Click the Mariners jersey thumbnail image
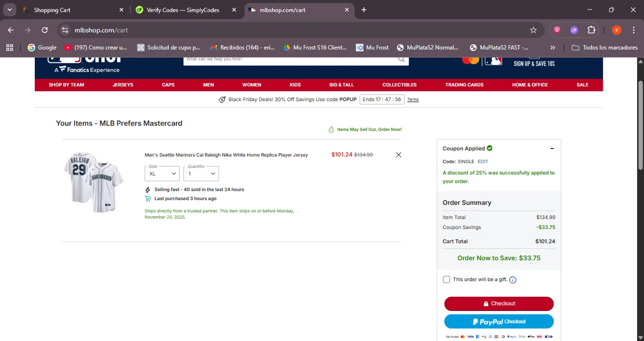Viewport: 644px width, 341px height. click(x=94, y=182)
